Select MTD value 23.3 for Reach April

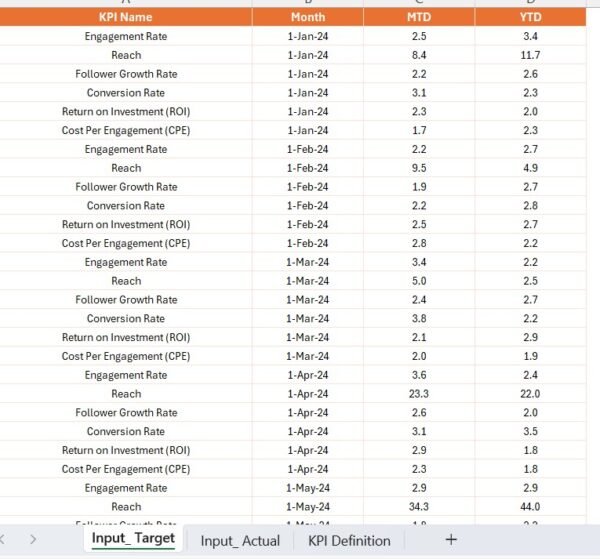(419, 394)
